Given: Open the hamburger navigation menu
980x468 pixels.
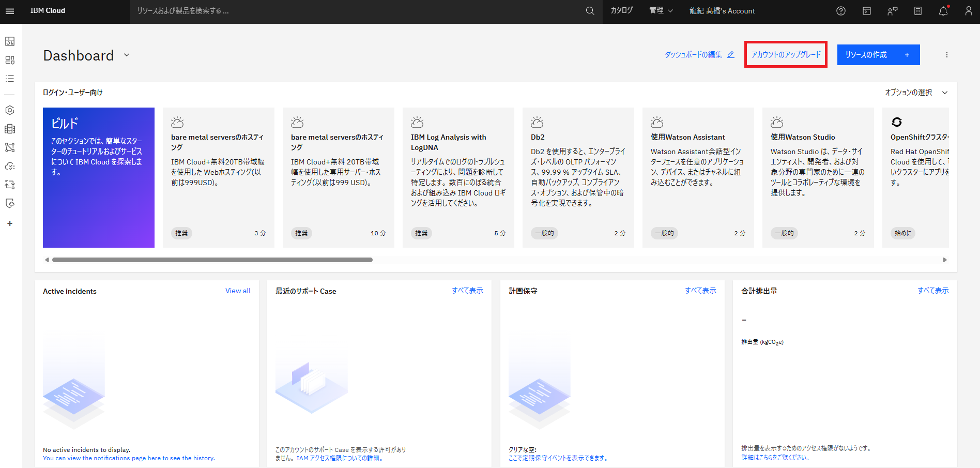Looking at the screenshot, I should [x=10, y=11].
